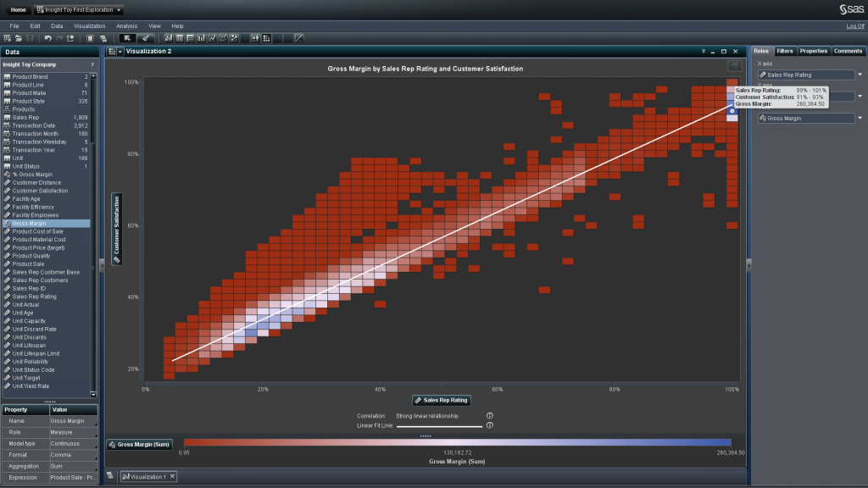Collapse the Data panel with its edge handle
The width and height of the screenshot is (868, 488).
click(102, 265)
